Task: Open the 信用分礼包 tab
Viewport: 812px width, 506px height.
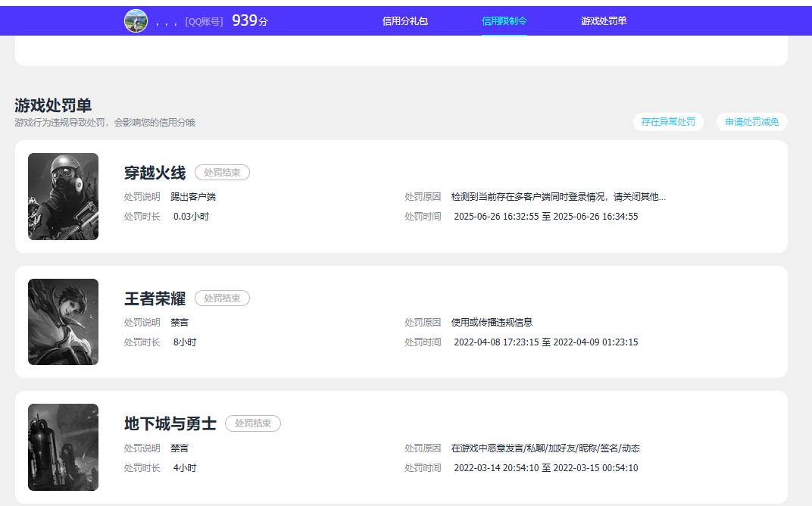Action: click(405, 20)
